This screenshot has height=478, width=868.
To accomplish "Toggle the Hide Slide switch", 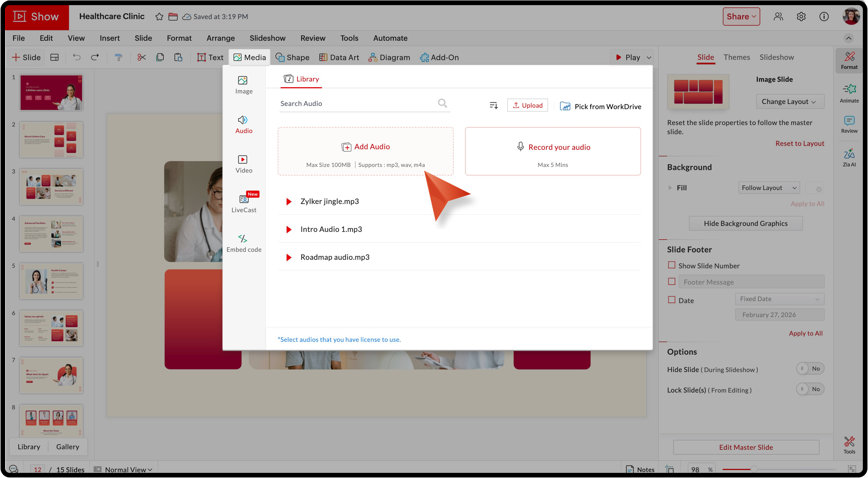I will [810, 369].
